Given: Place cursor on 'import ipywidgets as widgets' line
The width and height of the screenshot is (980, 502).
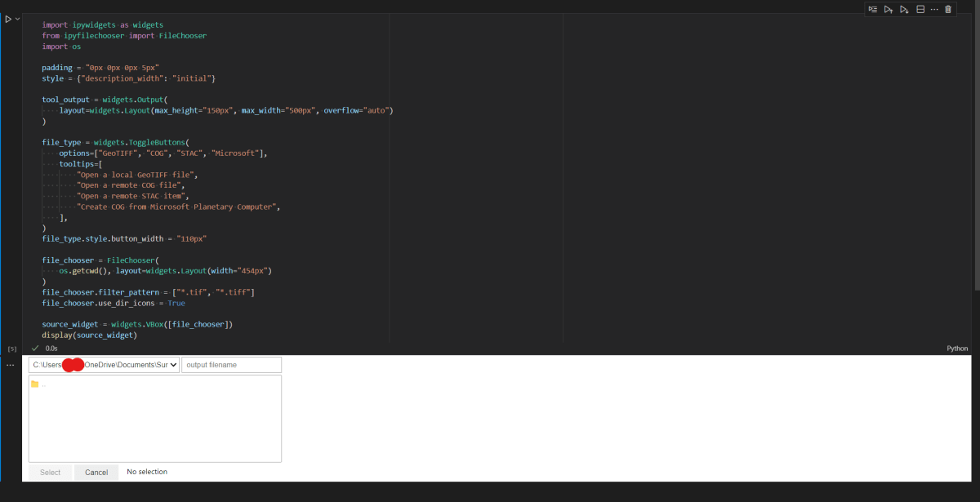Looking at the screenshot, I should tap(102, 25).
